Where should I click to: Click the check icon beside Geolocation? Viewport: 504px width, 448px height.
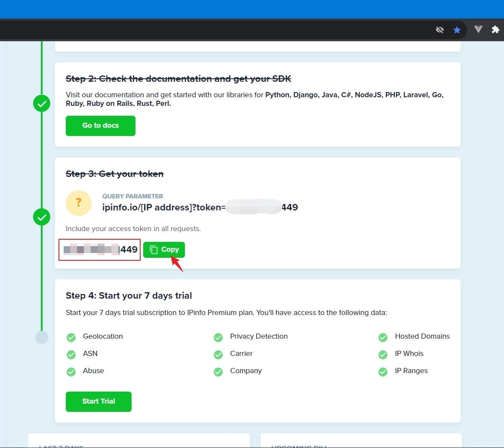coord(71,337)
